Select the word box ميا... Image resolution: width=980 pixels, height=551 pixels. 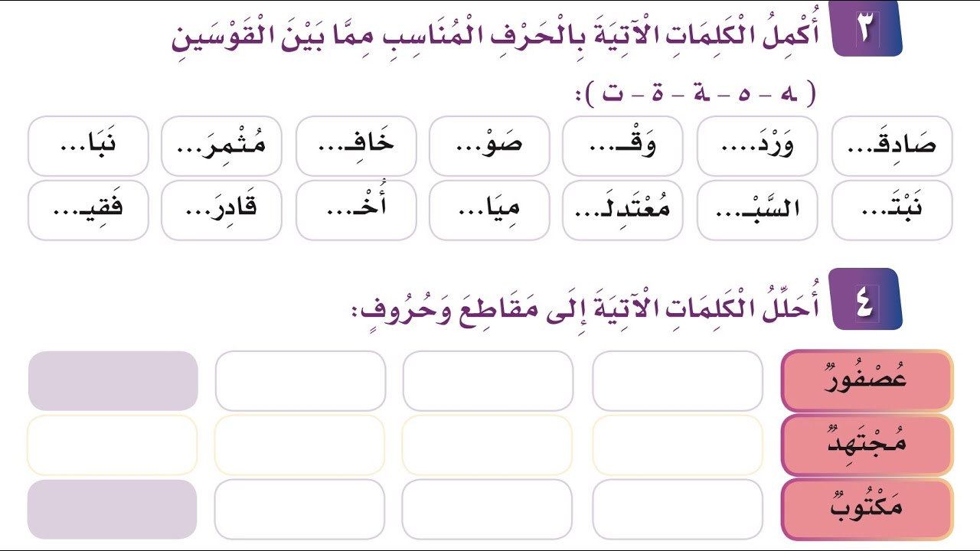click(489, 210)
